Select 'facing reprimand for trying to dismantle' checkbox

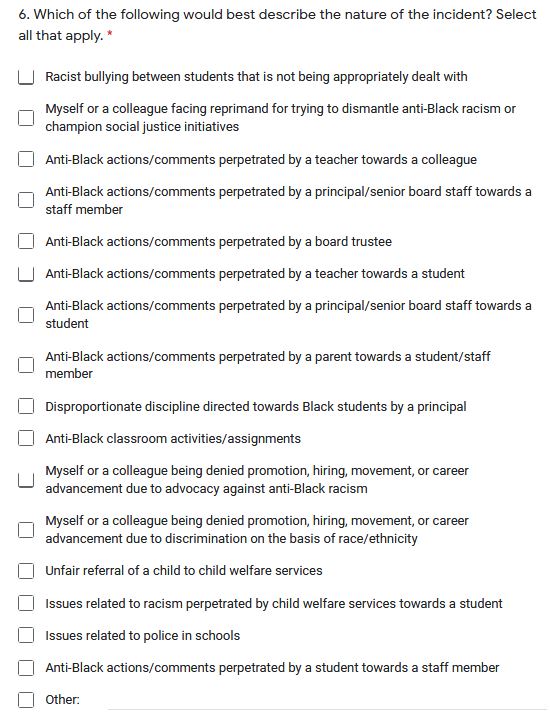(26, 117)
